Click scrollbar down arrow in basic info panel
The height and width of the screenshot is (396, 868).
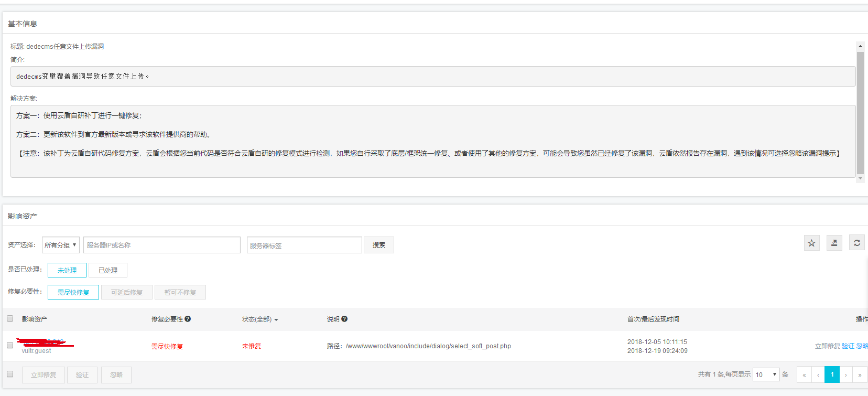860,178
